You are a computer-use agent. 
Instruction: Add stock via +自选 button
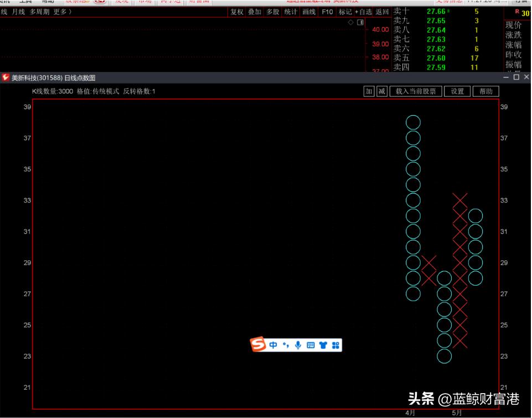coord(363,12)
